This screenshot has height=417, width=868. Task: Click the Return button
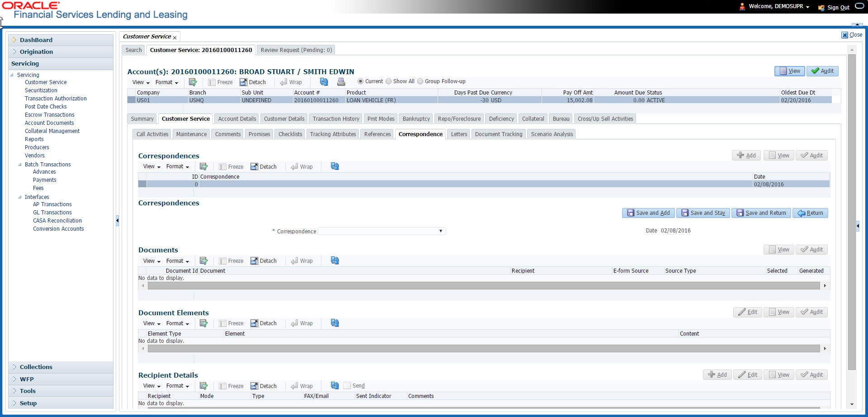click(810, 213)
